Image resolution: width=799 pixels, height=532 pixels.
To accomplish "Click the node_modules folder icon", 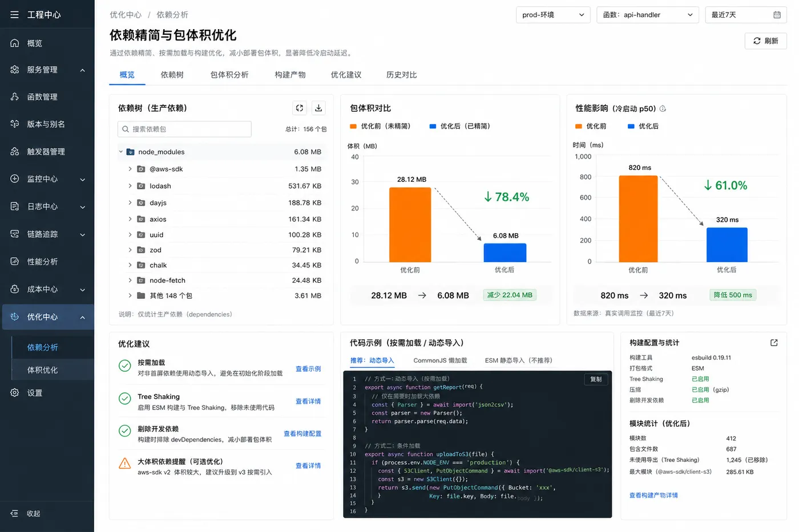I will 130,152.
